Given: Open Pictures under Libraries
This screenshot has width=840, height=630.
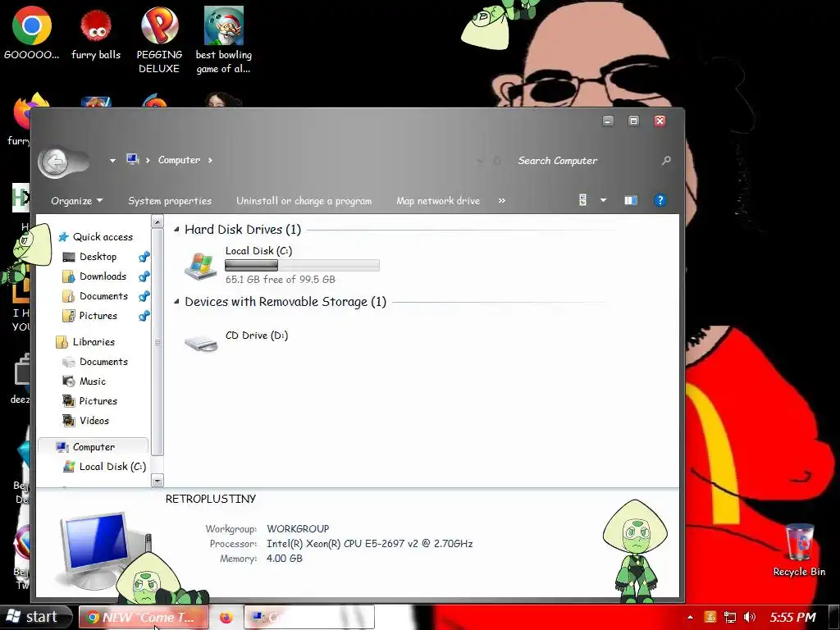Looking at the screenshot, I should coord(98,401).
